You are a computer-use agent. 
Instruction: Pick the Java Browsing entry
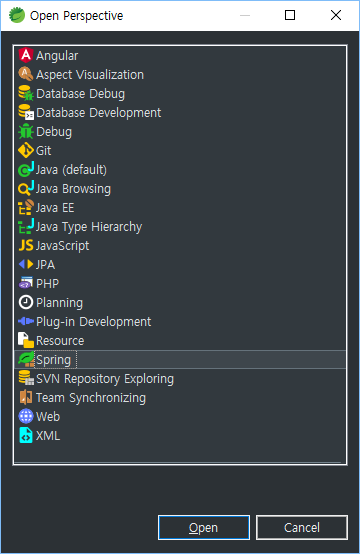click(73, 189)
